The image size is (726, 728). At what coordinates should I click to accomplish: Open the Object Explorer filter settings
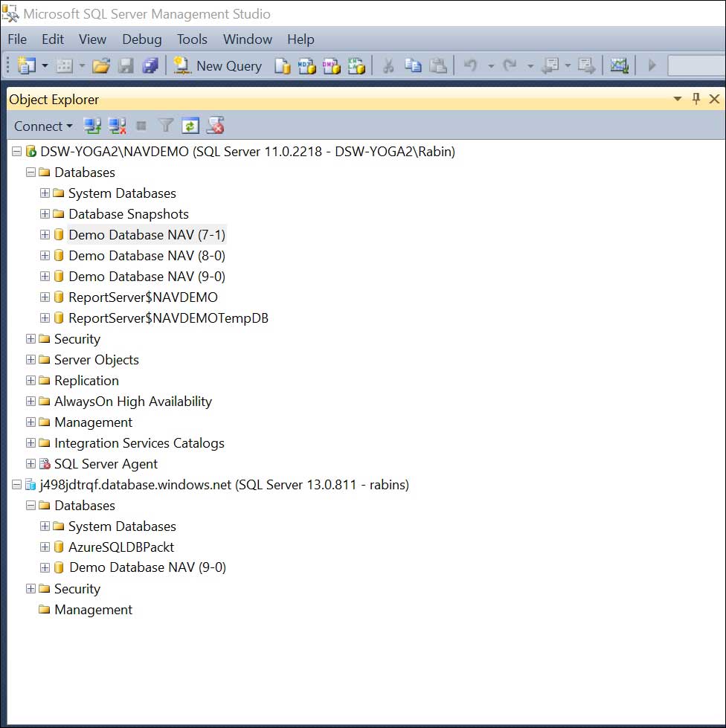[165, 126]
